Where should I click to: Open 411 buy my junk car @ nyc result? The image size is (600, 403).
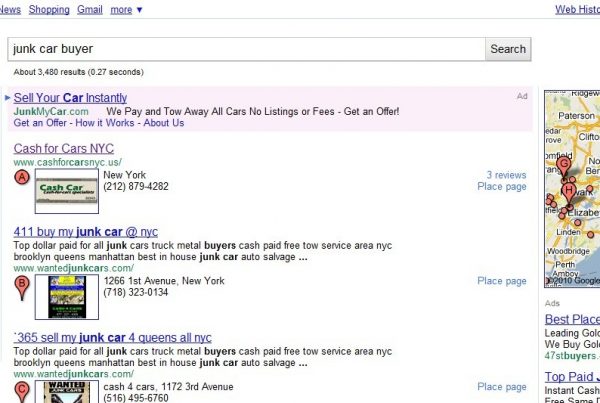pyautogui.click(x=86, y=232)
